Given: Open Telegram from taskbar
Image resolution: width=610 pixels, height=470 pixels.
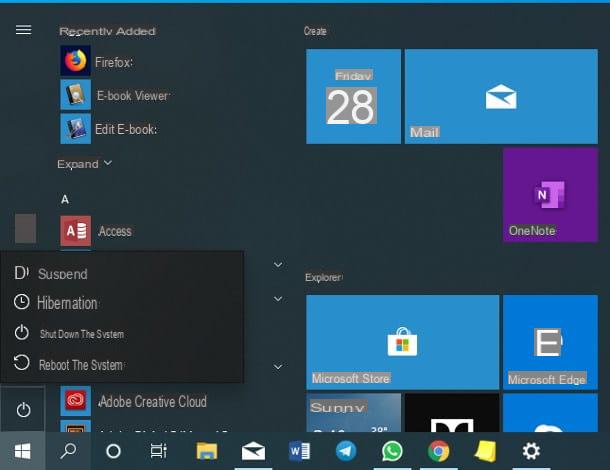Looking at the screenshot, I should click(x=345, y=451).
